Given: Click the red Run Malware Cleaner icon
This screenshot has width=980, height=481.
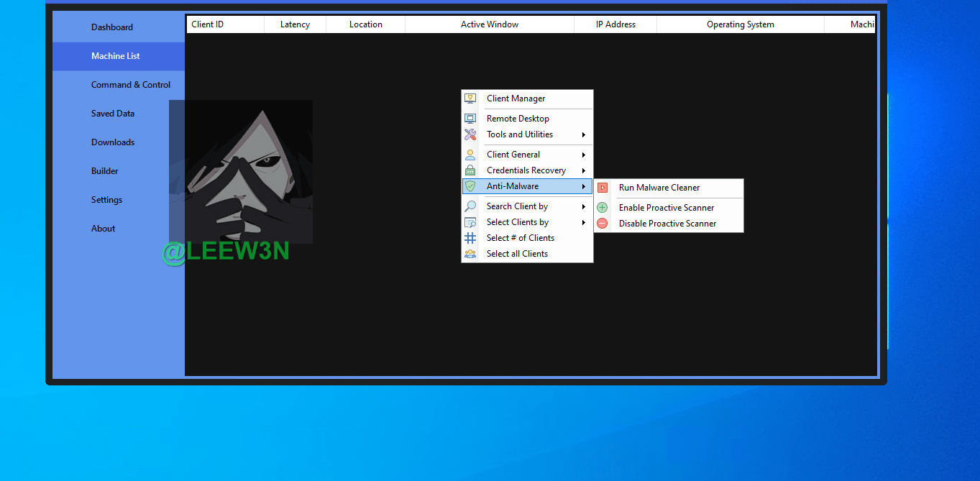Looking at the screenshot, I should (603, 188).
